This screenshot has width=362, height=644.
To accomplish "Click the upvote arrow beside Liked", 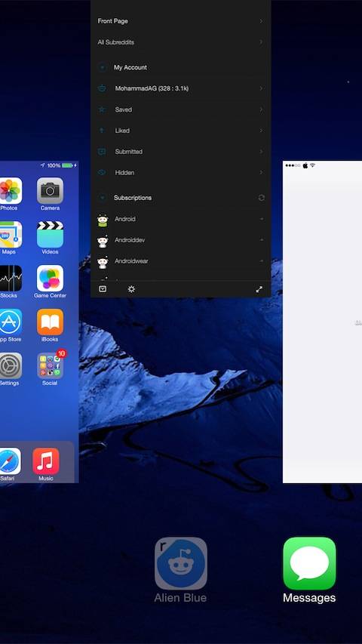I will pyautogui.click(x=102, y=131).
